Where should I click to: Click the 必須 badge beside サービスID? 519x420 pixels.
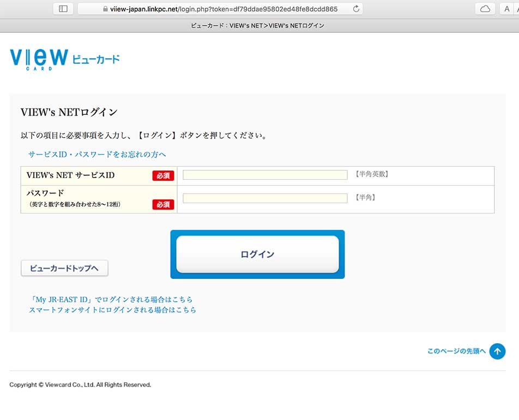click(x=163, y=175)
